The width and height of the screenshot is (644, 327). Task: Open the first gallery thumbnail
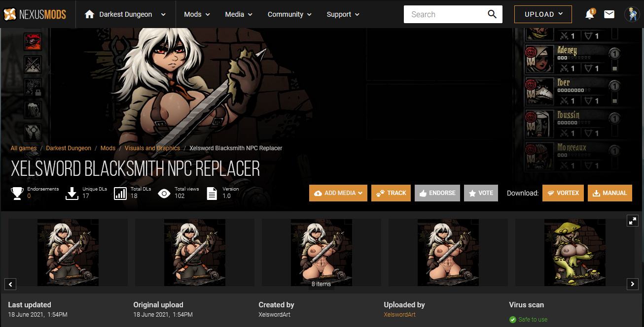pyautogui.click(x=68, y=253)
